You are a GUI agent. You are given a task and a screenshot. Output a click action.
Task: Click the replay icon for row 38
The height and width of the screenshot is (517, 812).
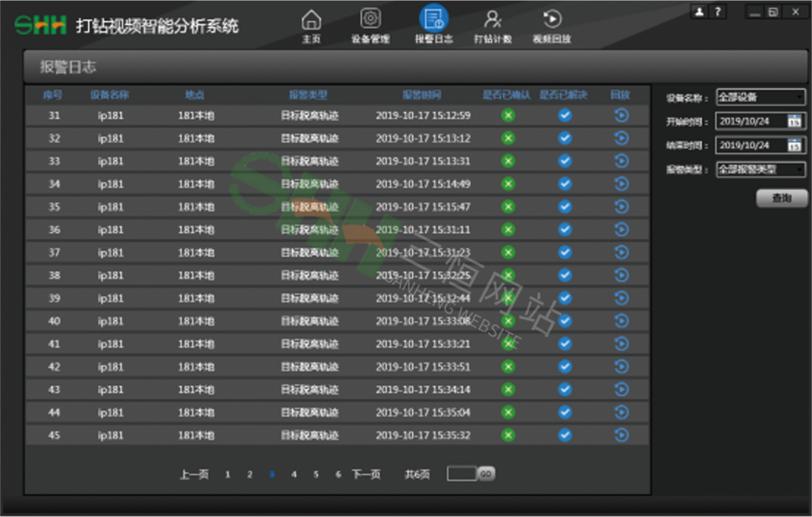pyautogui.click(x=621, y=275)
